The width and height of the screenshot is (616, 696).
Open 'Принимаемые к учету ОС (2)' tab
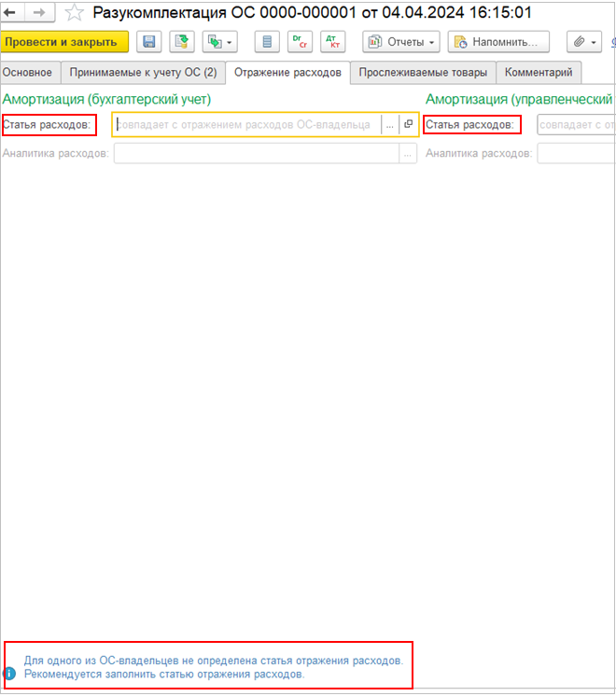143,73
